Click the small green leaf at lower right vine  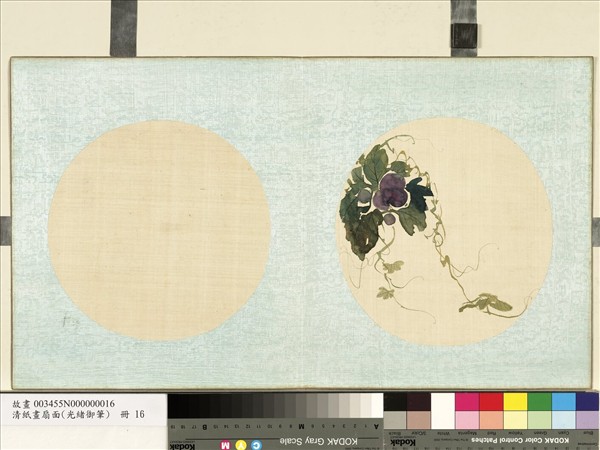pos(488,302)
